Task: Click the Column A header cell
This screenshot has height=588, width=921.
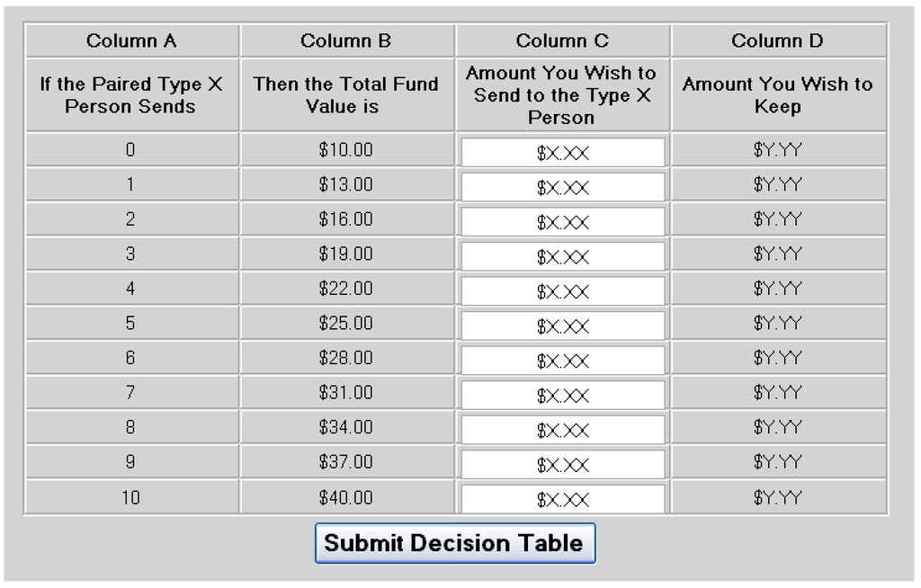Action: (x=131, y=40)
